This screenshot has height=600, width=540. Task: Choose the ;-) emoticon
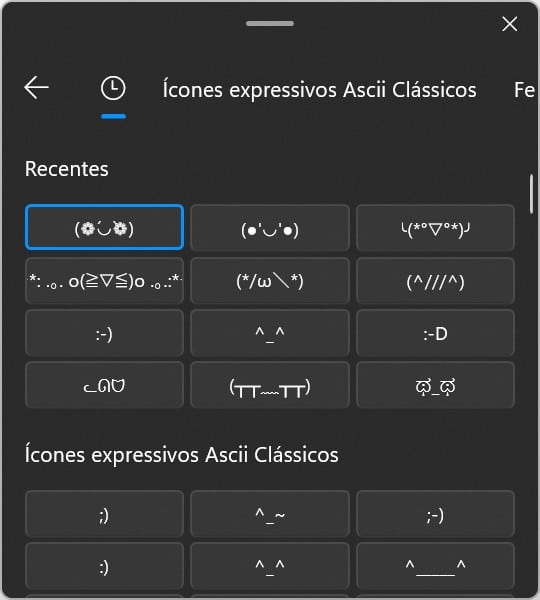pos(435,514)
